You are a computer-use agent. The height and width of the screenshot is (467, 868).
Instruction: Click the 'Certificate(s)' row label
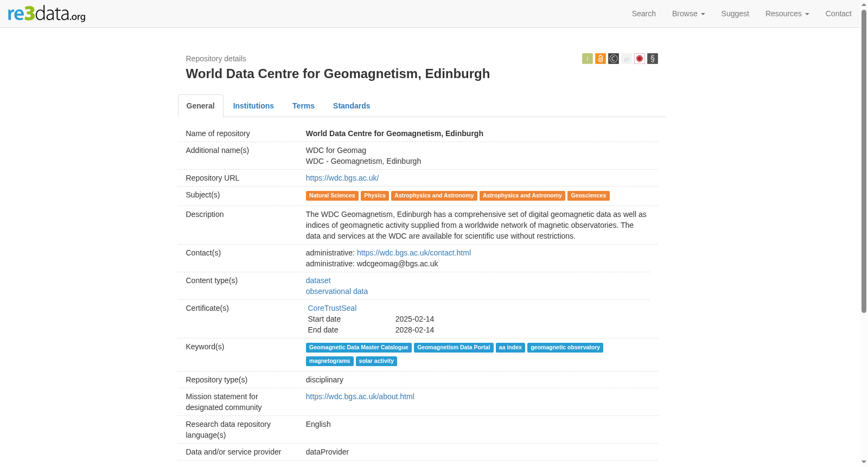click(x=207, y=308)
